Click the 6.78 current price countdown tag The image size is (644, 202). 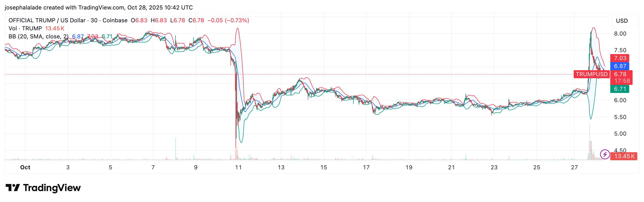pyautogui.click(x=621, y=77)
